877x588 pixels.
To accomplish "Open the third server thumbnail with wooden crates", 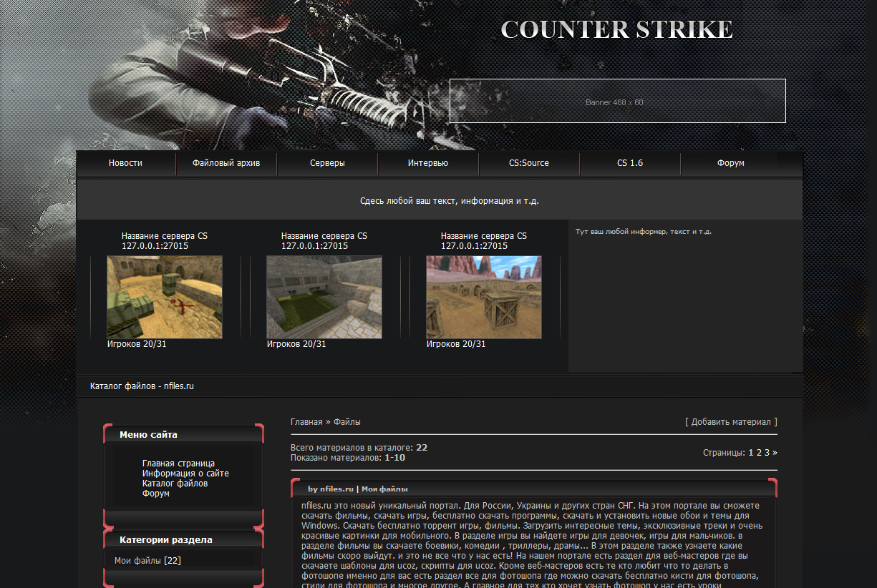I will click(x=484, y=297).
